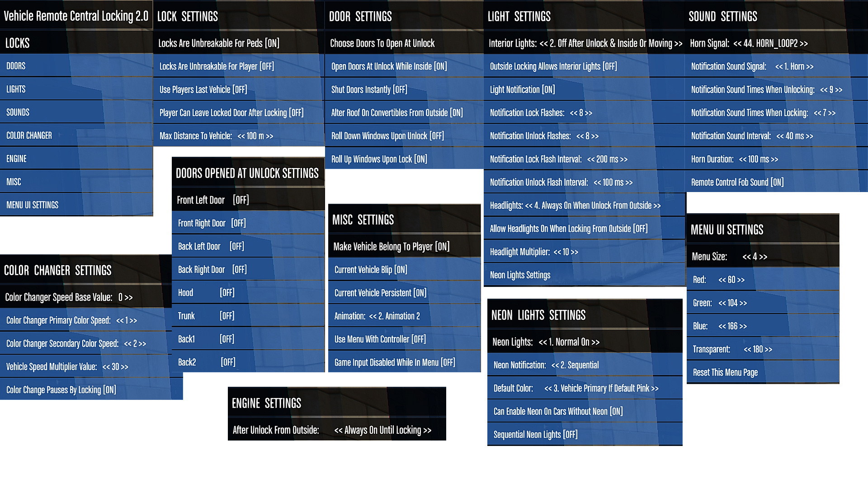Screen dimensions: 868x488
Task: Click Neon Lights Settings option
Action: (x=520, y=275)
